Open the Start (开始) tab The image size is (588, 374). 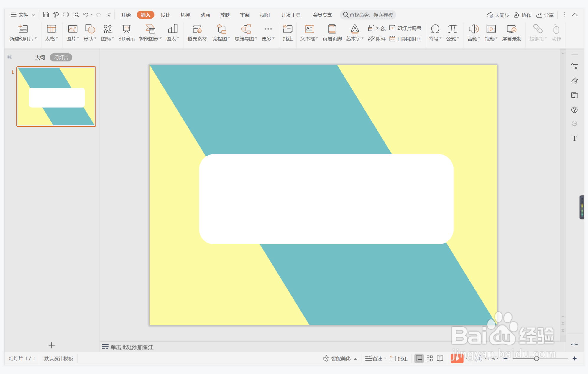click(x=126, y=15)
